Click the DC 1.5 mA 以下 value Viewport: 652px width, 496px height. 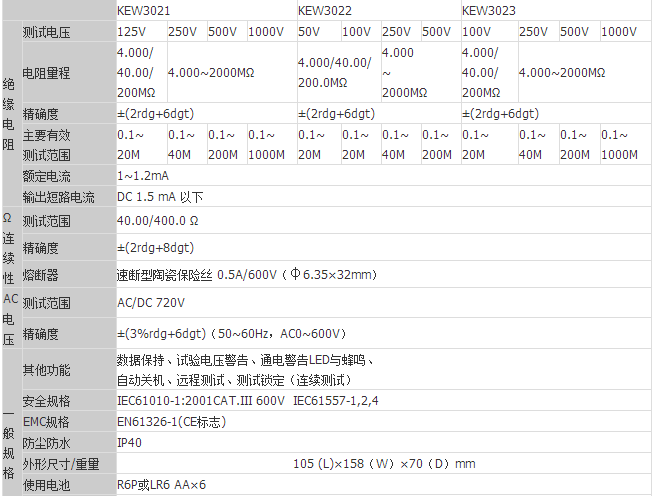pyautogui.click(x=160, y=197)
